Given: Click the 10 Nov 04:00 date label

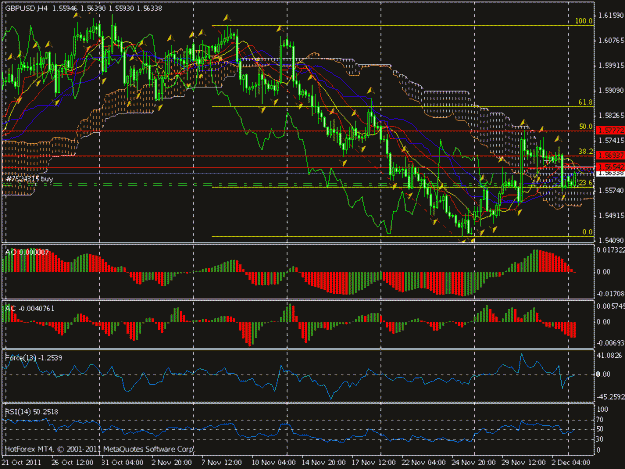Looking at the screenshot, I should coord(273,462).
